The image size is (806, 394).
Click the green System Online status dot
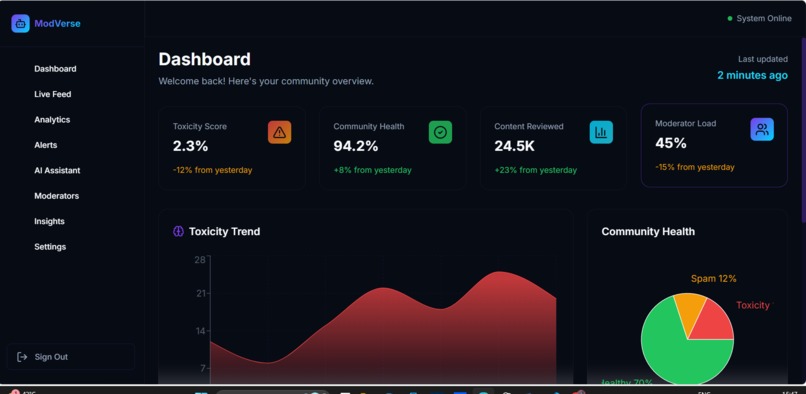pos(729,19)
